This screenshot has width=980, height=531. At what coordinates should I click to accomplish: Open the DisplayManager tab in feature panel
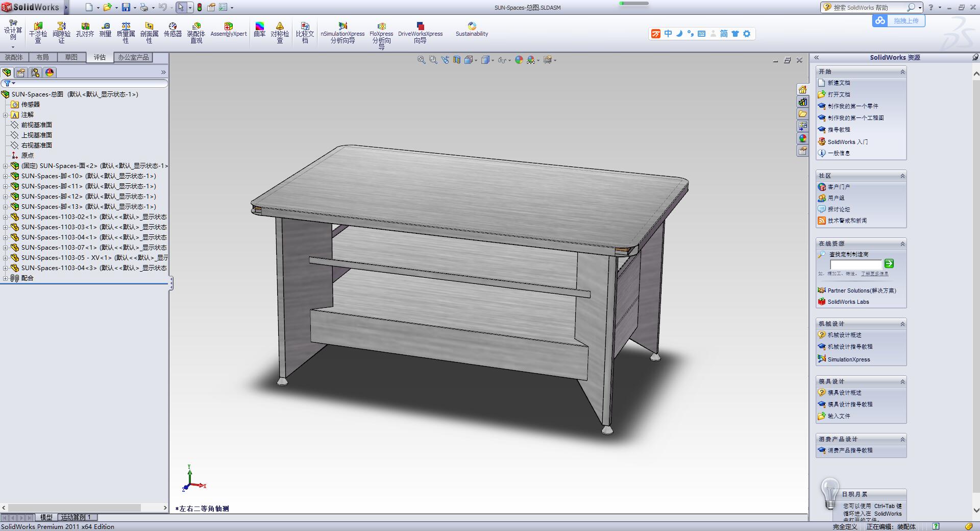tap(50, 73)
